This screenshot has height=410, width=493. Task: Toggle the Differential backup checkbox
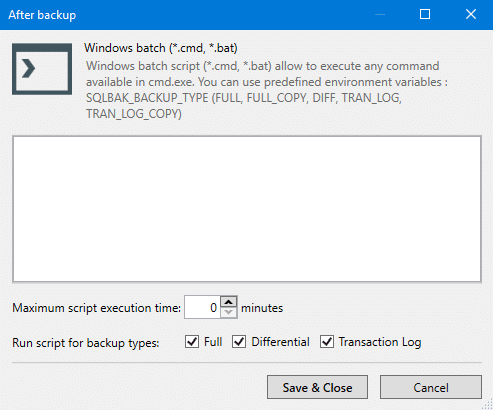click(239, 342)
